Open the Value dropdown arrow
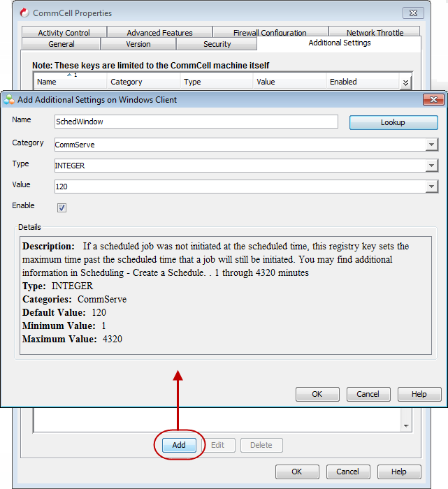 [432, 187]
